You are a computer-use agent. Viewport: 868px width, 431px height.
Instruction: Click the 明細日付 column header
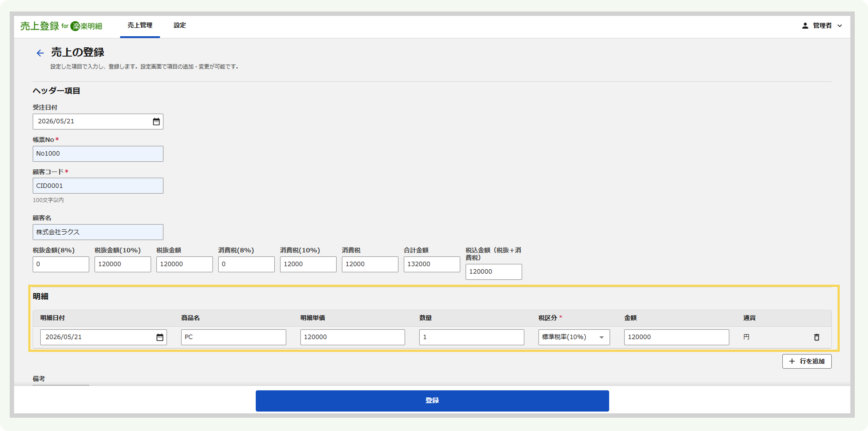coord(53,318)
